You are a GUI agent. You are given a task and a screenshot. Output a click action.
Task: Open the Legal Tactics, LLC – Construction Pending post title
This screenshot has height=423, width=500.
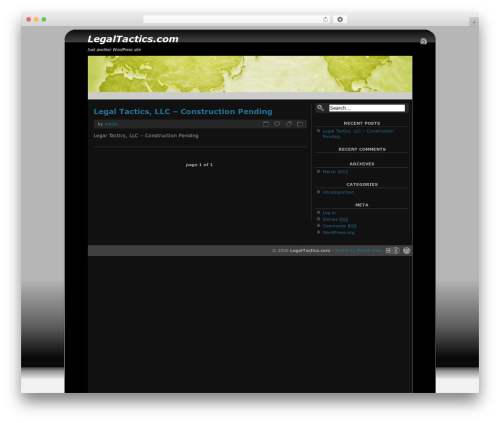tap(183, 111)
